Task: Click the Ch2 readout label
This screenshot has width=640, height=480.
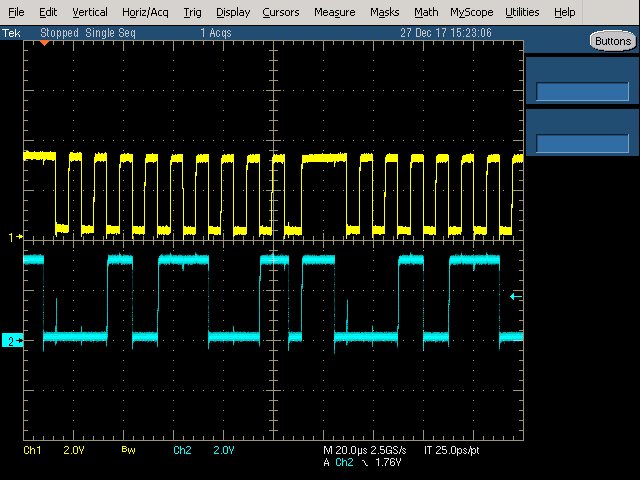Action: click(x=182, y=450)
